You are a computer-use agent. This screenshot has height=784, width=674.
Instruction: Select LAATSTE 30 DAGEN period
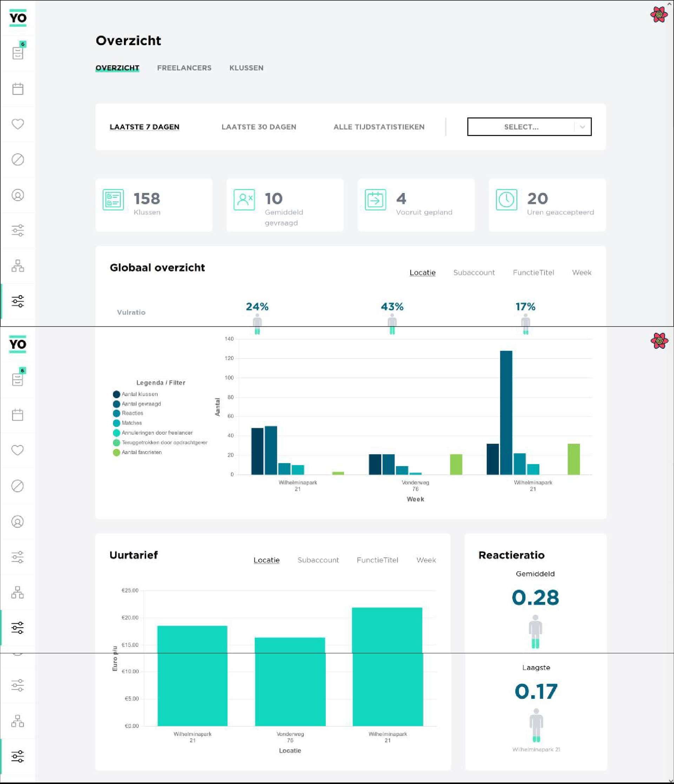(x=259, y=127)
